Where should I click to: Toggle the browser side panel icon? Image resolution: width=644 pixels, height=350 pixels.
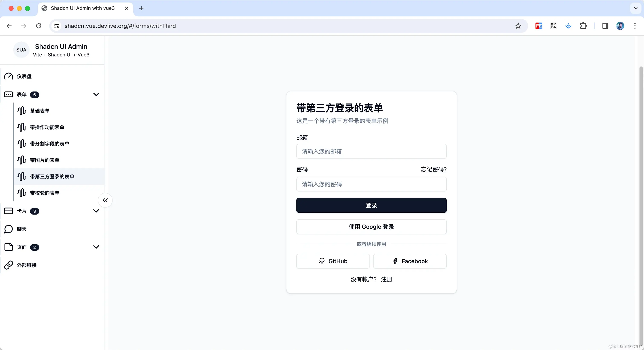pyautogui.click(x=605, y=26)
